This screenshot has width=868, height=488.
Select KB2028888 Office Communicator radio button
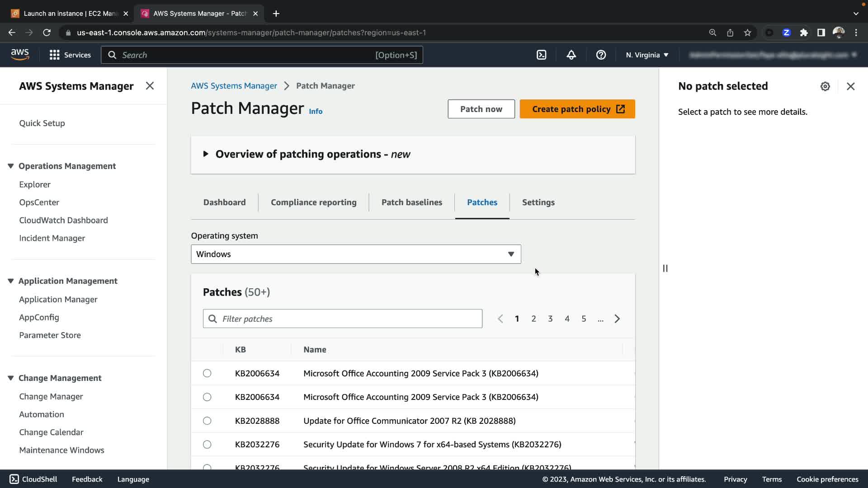click(x=207, y=421)
